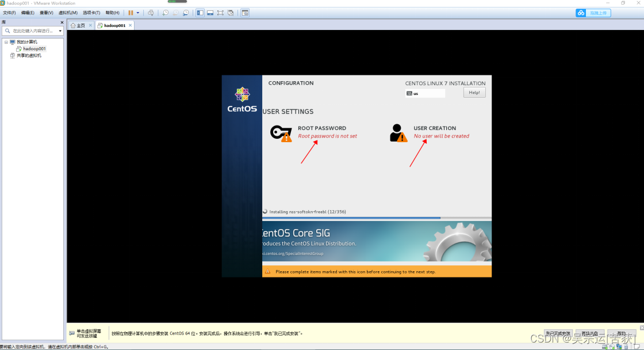This screenshot has height=350, width=644.
Task: Click the 我已完成安装 button
Action: click(x=558, y=333)
